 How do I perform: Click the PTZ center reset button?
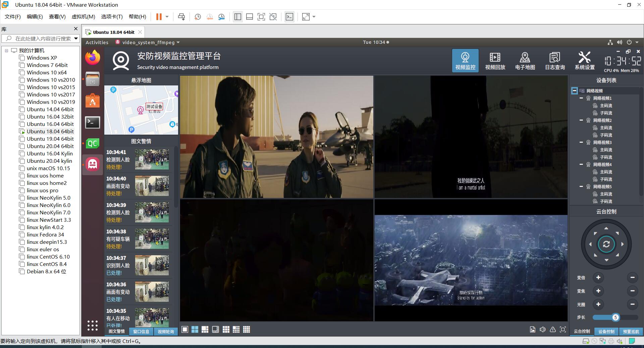point(606,244)
